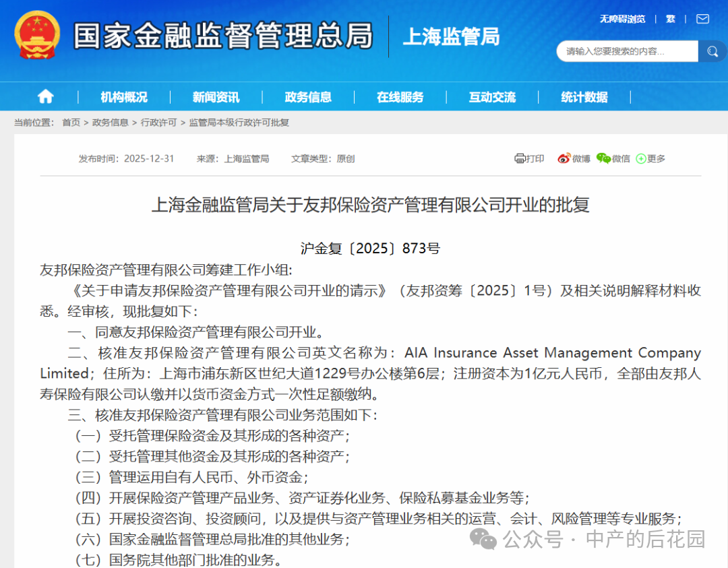Click the printer icon for 打印
Image resolution: width=728 pixels, height=568 pixels.
(520, 159)
